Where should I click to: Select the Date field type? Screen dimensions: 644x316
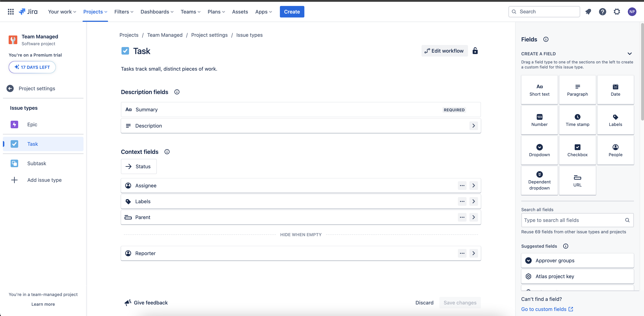pyautogui.click(x=616, y=89)
